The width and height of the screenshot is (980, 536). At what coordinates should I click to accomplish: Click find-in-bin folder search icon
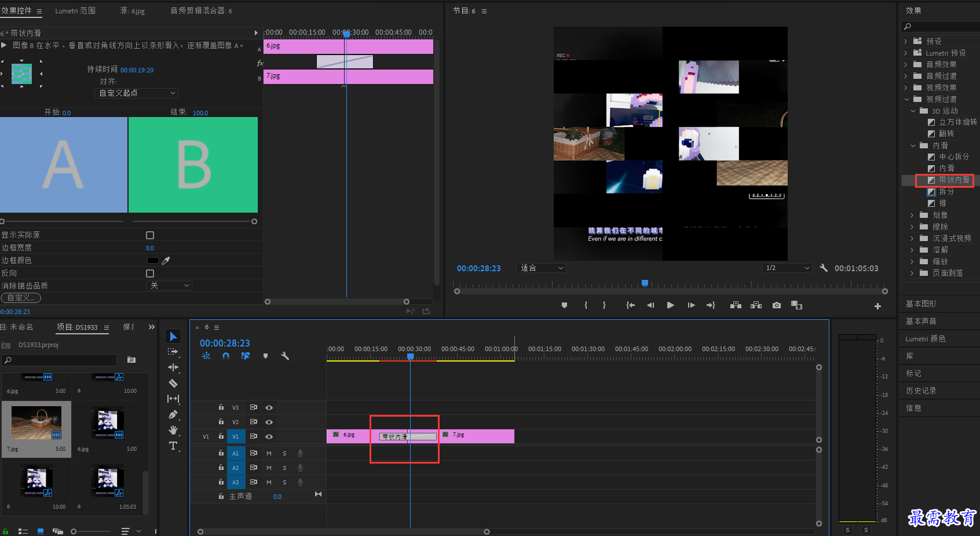coord(131,360)
